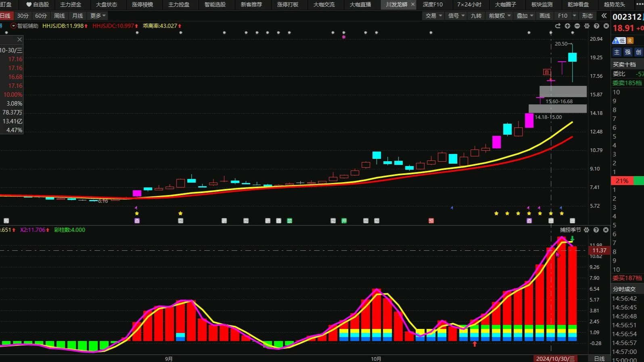
Task: Click the orange R badge
Action: [630, 41]
